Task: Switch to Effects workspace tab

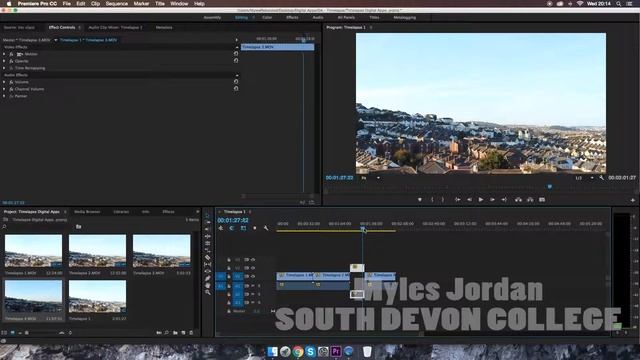Action: pos(292,18)
